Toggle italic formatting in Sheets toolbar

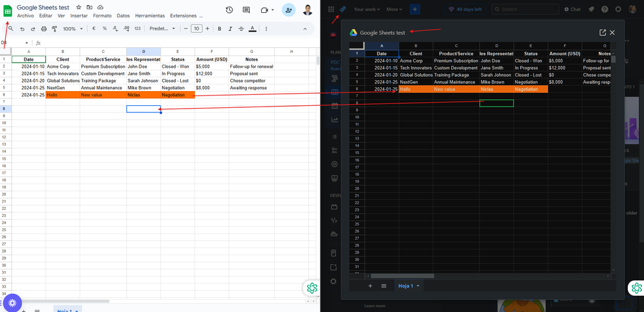coord(230,29)
